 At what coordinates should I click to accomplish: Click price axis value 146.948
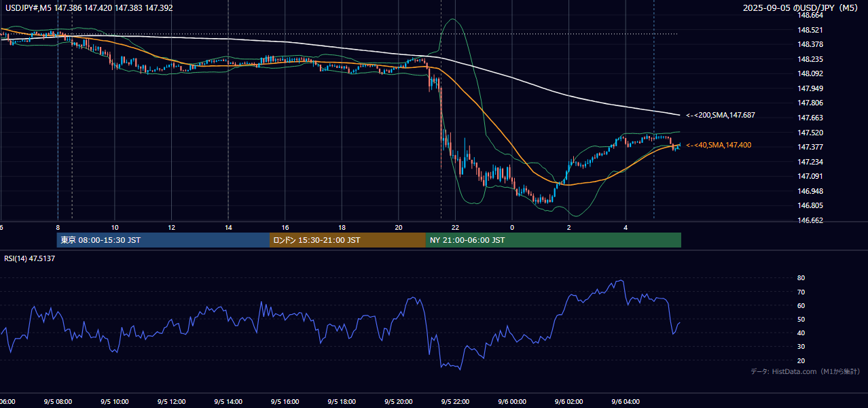click(810, 191)
